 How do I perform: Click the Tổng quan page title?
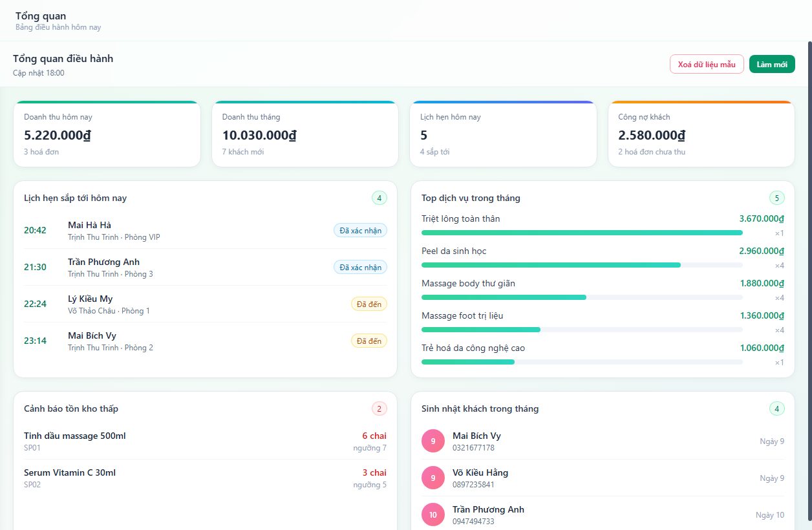tap(41, 16)
